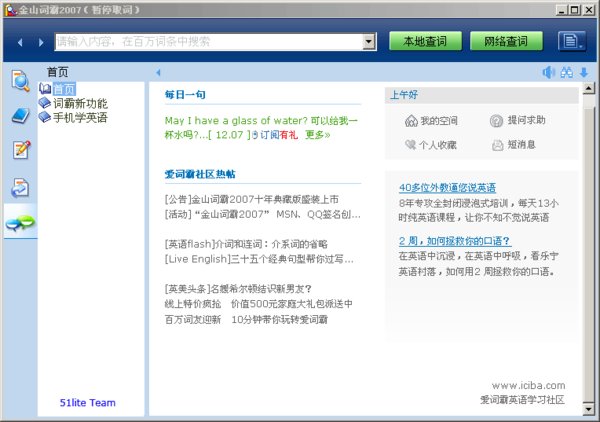Open 个人收藏 with heart icon
600x422 pixels.
(430, 145)
